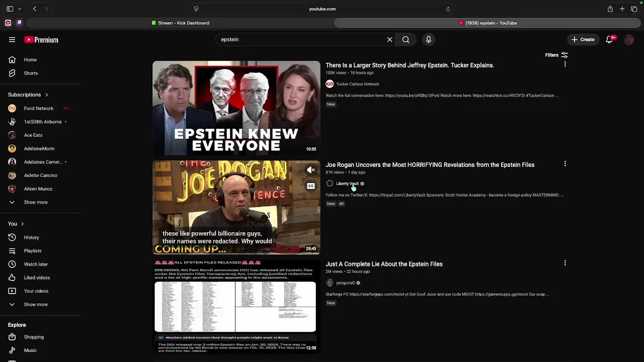
Task: Unmute the Joe Rogan preview
Action: click(311, 170)
